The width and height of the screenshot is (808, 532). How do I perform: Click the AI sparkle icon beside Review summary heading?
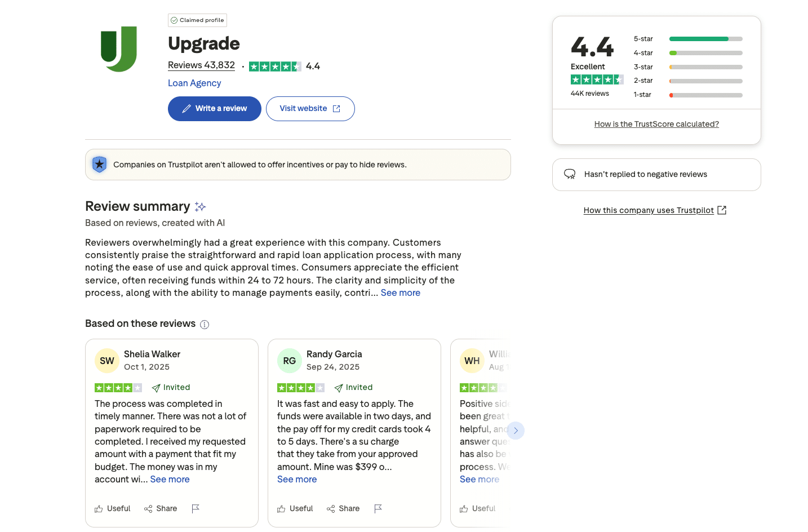[x=200, y=206]
